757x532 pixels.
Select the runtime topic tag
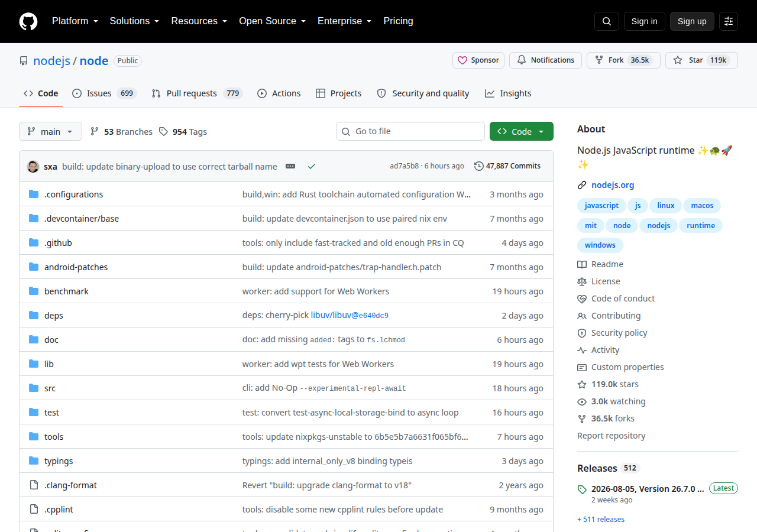click(x=701, y=225)
